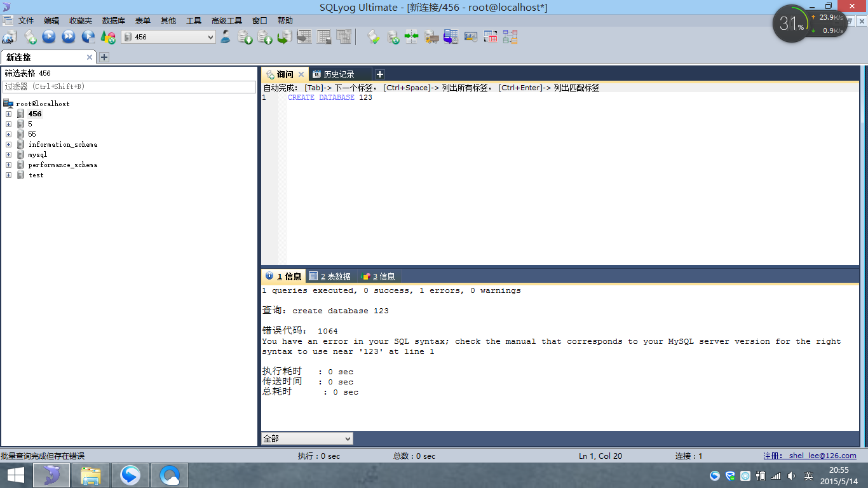Viewport: 868px width, 488px height.
Task: Click the scheduled backup icon
Action: [451, 37]
